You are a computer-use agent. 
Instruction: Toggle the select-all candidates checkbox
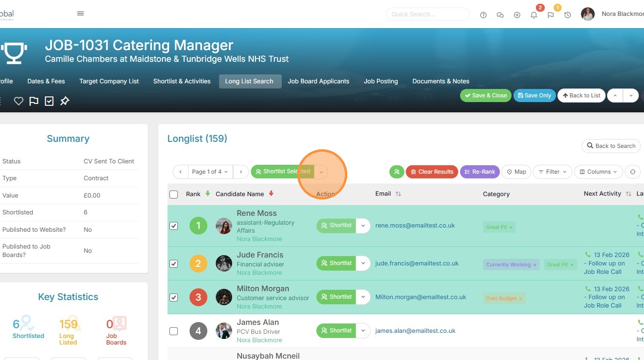point(174,194)
